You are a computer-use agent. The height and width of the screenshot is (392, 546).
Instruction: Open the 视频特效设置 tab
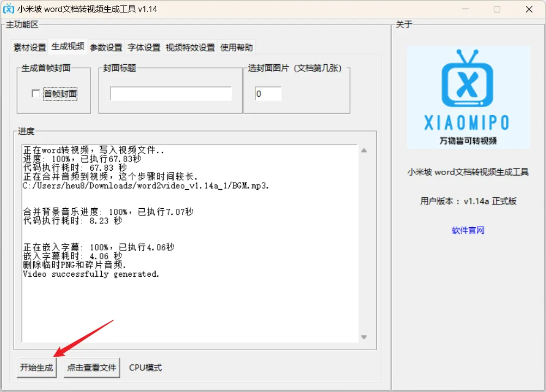(x=190, y=47)
